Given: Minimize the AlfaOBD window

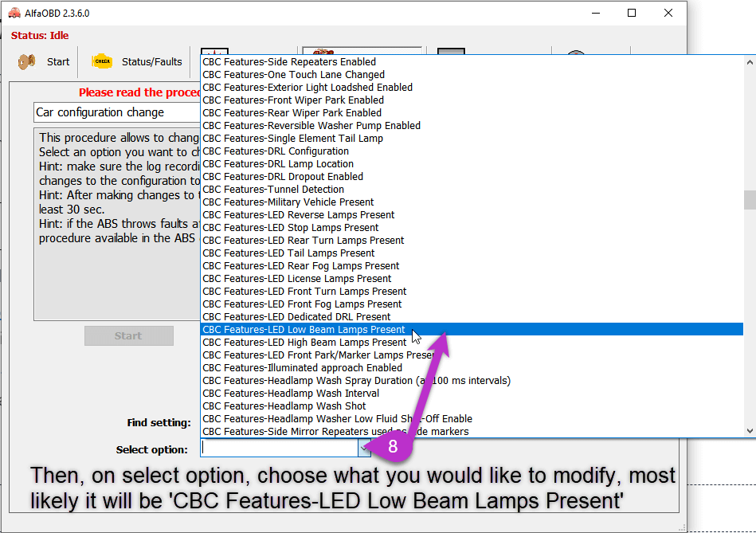Looking at the screenshot, I should click(x=596, y=13).
